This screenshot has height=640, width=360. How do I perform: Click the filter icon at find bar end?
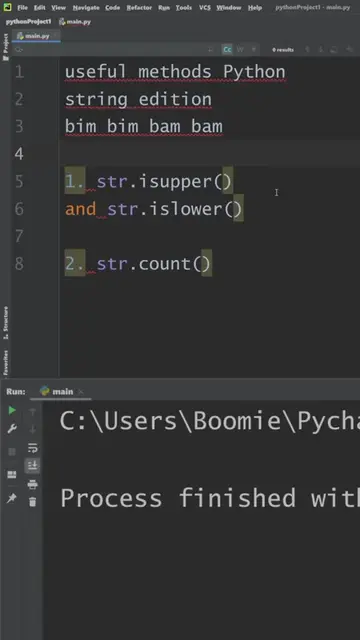349,50
